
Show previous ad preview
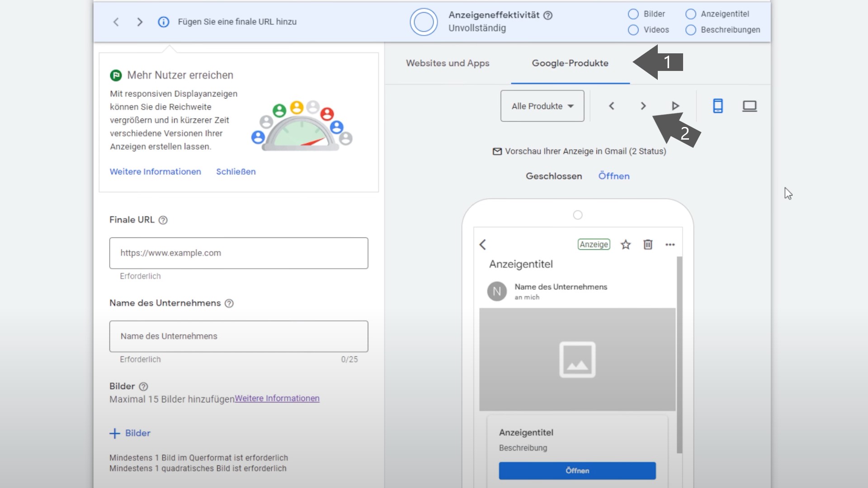612,106
